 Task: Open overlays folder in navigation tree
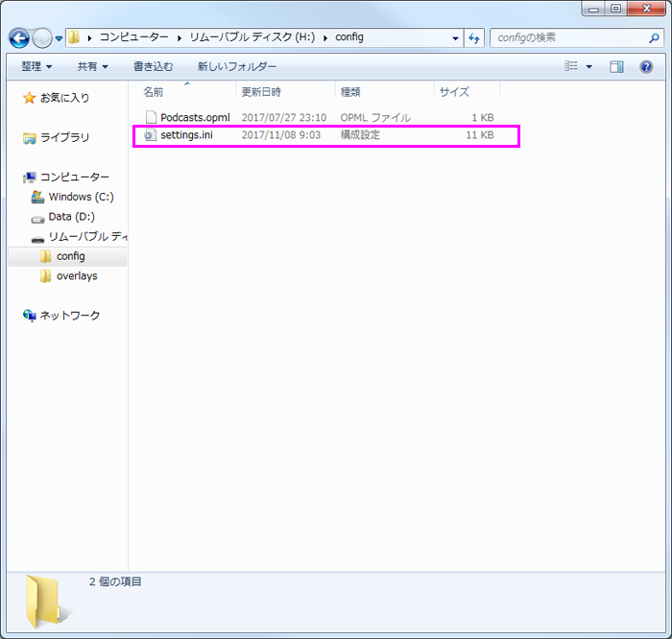77,275
